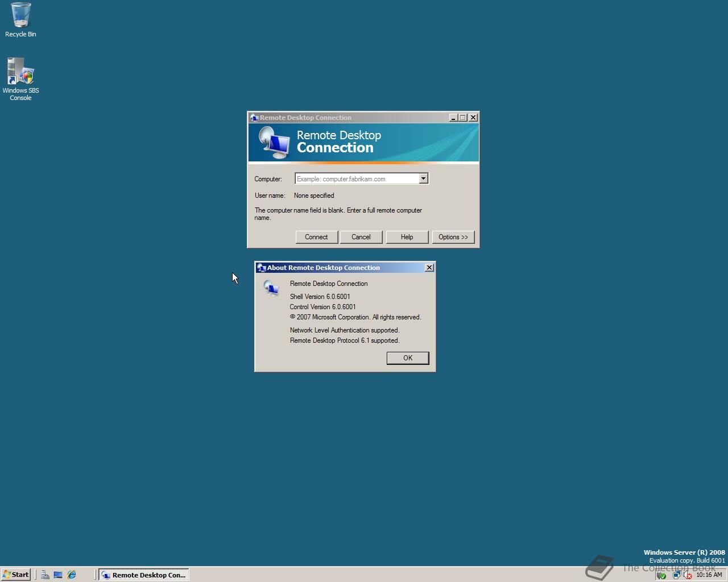Click the Remote Desktop Connection title bar icon
Screen dimensions: 728x582
click(254, 118)
